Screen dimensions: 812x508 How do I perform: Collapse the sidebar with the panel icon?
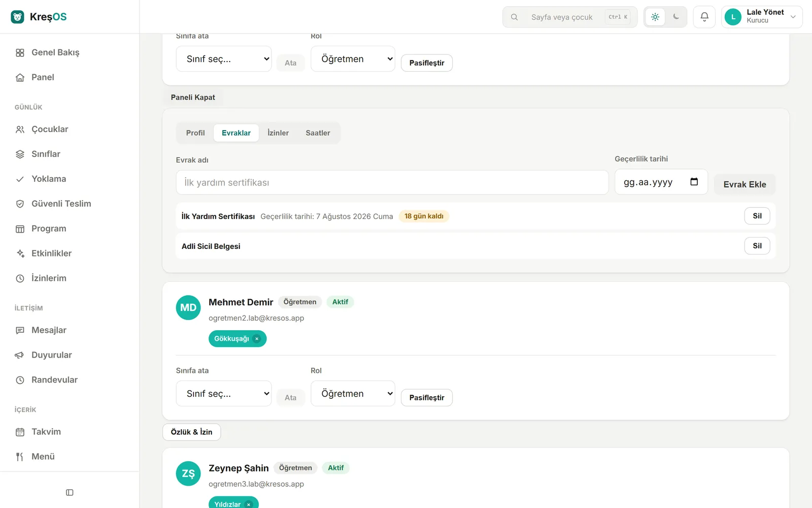click(x=70, y=493)
